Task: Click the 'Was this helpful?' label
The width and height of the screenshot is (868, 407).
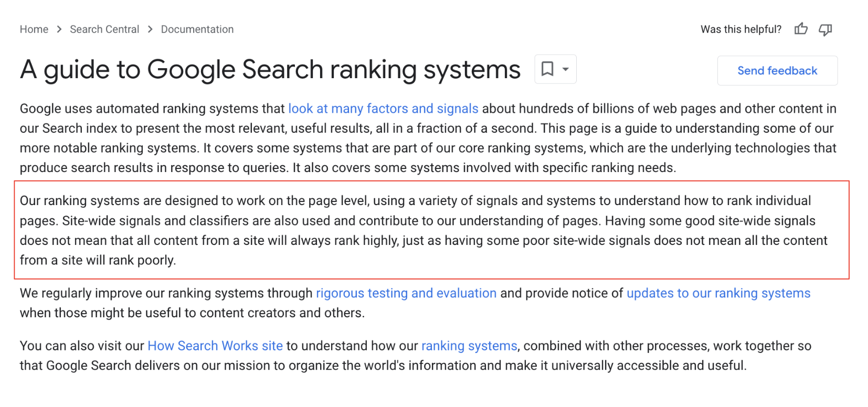Action: pos(741,29)
